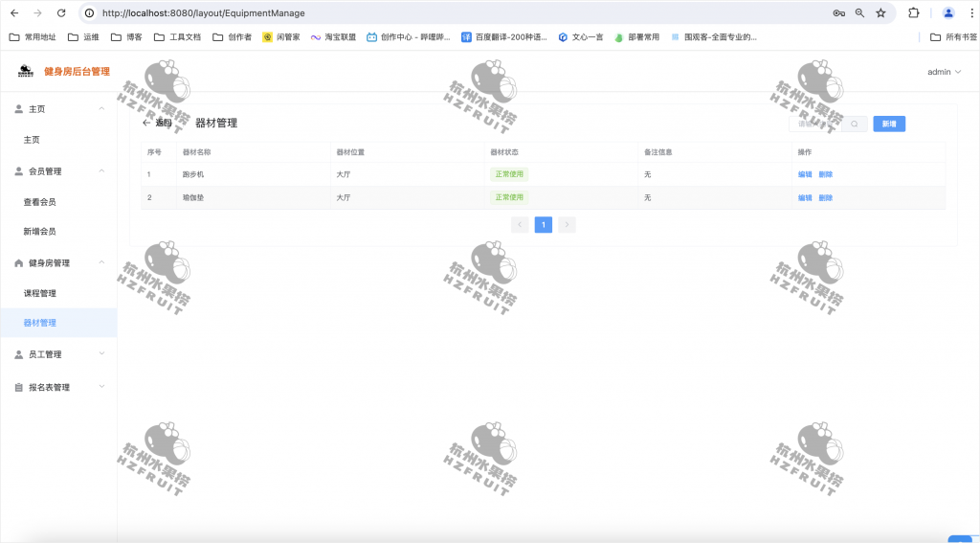Open the 博客 bookmark folder
The image size is (980, 543).
point(127,37)
